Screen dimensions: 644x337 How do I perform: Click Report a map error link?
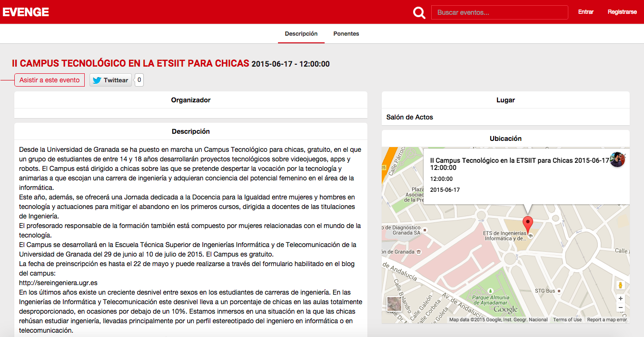click(x=607, y=320)
